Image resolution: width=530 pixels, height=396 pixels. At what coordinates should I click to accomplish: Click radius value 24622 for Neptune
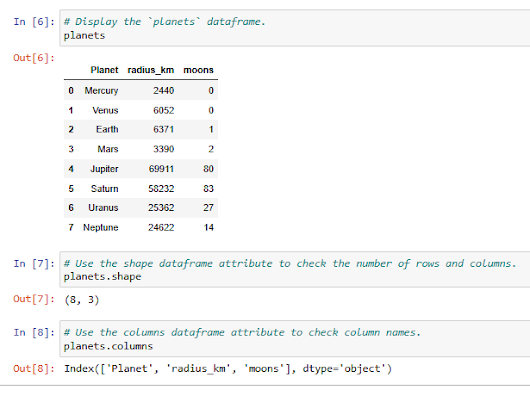161,227
